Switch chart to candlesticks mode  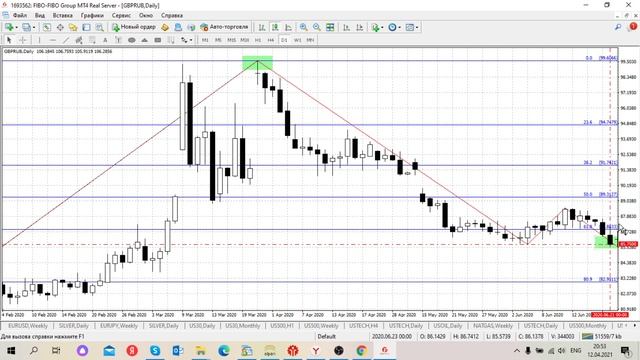275,27
